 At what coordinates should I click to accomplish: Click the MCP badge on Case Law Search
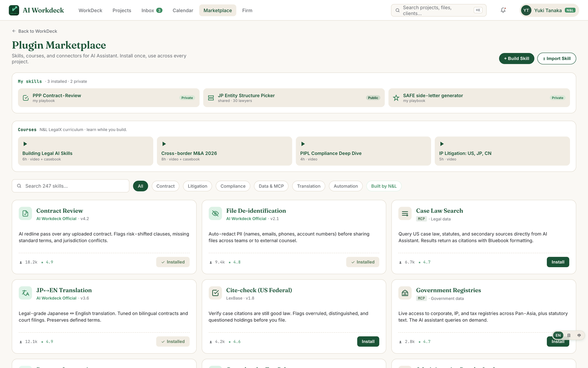point(421,219)
